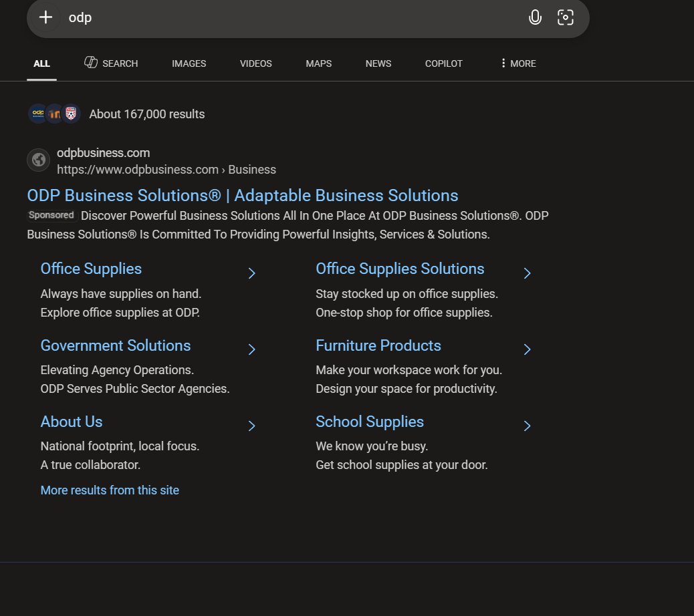The image size is (694, 616).
Task: Click text 'Always have supplies on hand.'
Action: pos(121,294)
